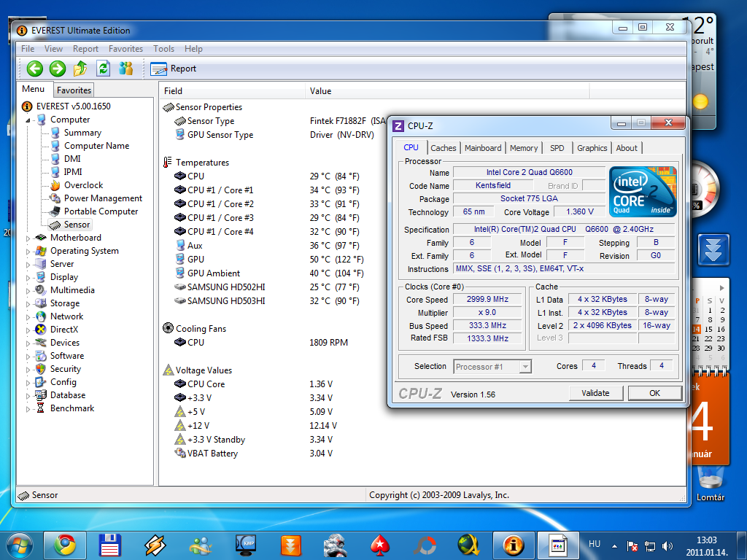Click the Database tree icon
The height and width of the screenshot is (560, 747).
(41, 395)
